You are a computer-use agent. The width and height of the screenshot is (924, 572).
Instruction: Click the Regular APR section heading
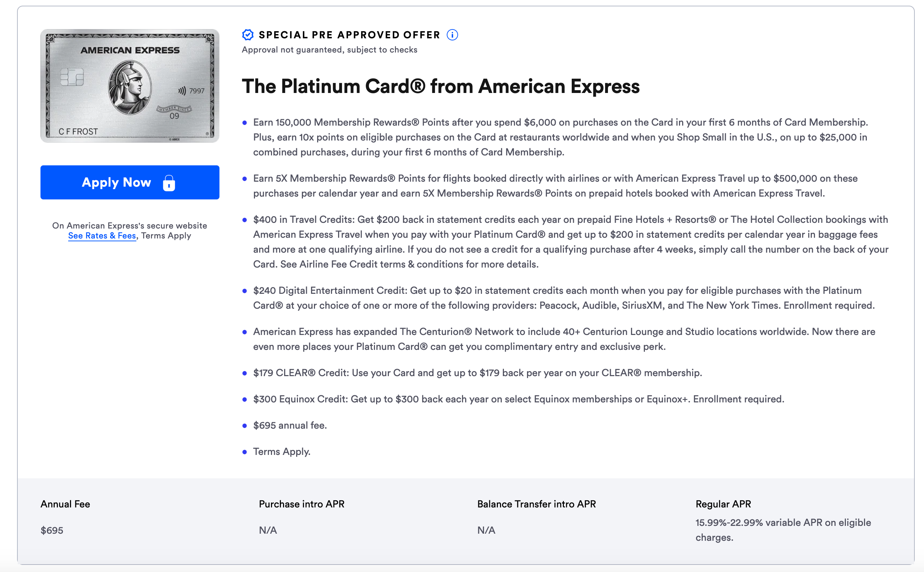pos(722,504)
